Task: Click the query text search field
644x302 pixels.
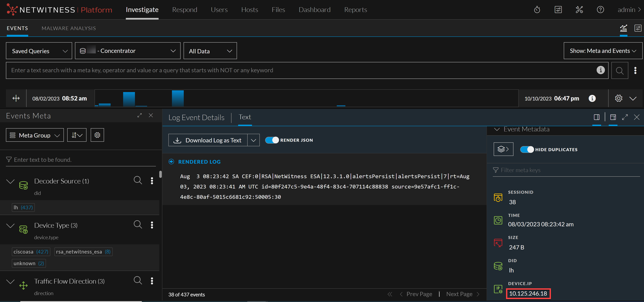Action: (300, 70)
